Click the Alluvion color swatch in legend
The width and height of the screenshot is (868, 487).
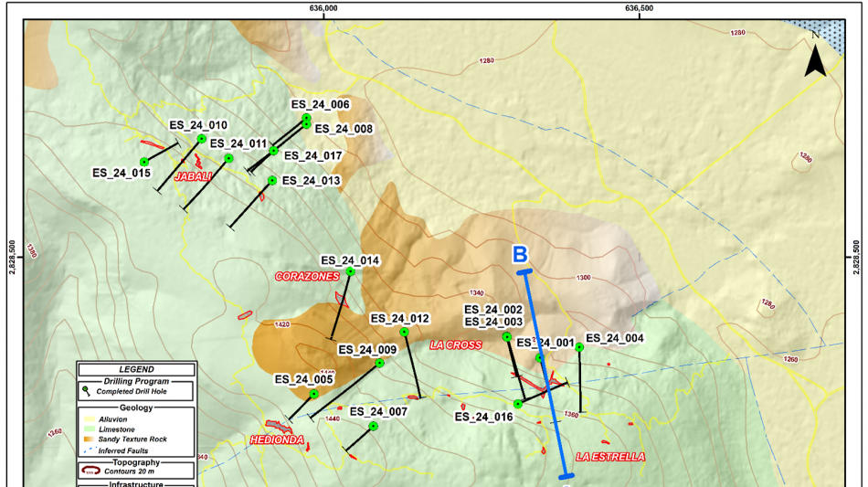[90, 419]
